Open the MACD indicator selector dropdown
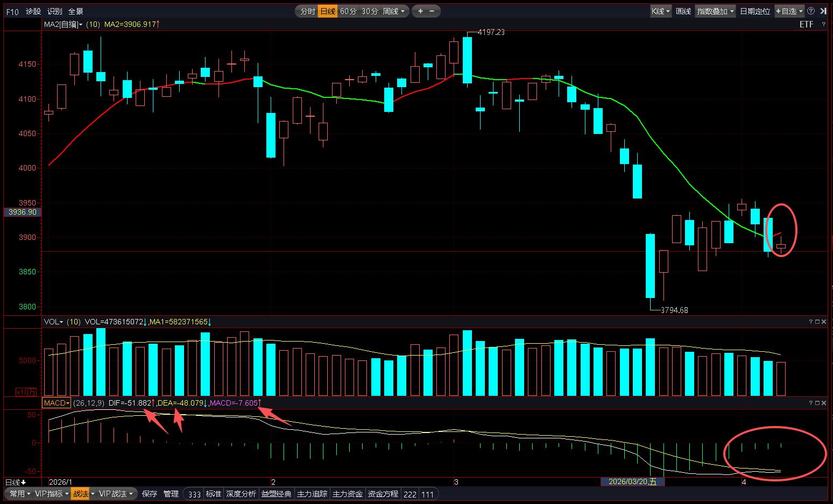 [x=57, y=403]
